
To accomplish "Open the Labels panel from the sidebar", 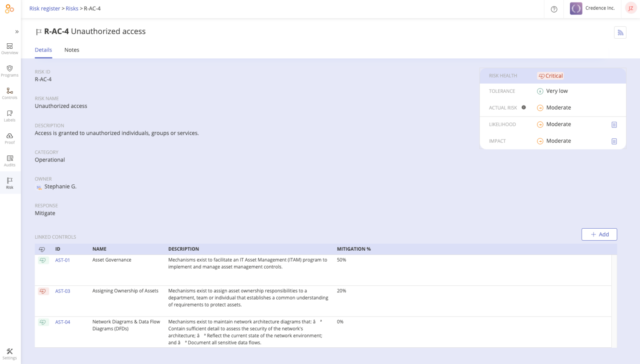I will coord(10,116).
